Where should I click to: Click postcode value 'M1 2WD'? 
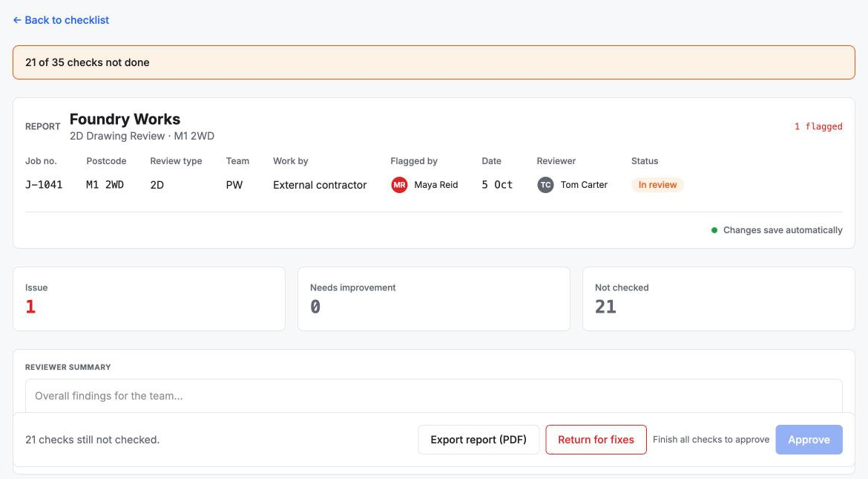tap(105, 185)
